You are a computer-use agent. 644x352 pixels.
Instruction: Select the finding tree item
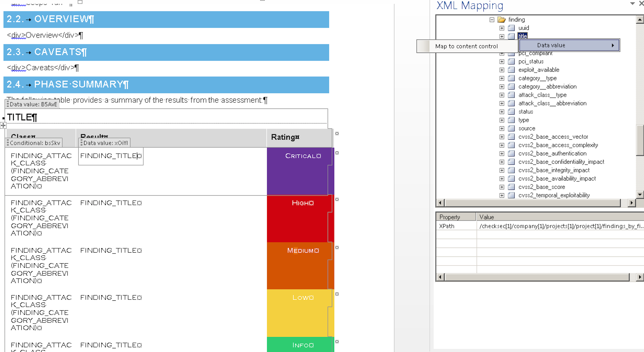(516, 20)
